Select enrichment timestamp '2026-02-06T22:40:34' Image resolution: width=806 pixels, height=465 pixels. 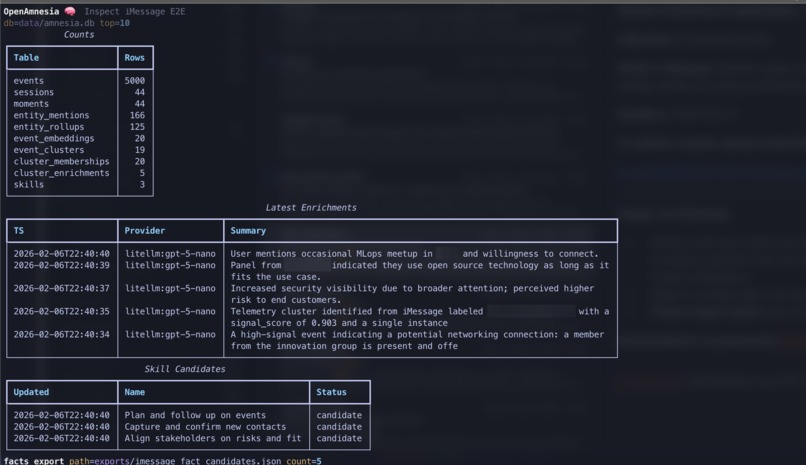62,334
